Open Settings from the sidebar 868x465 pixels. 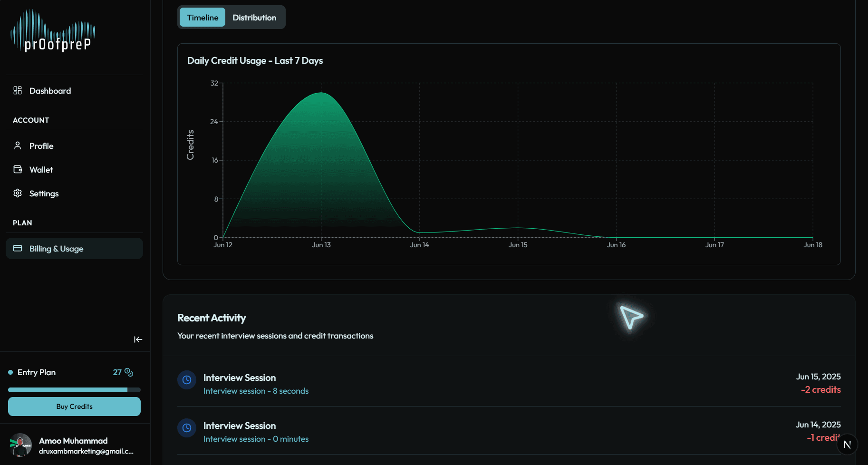(74, 193)
